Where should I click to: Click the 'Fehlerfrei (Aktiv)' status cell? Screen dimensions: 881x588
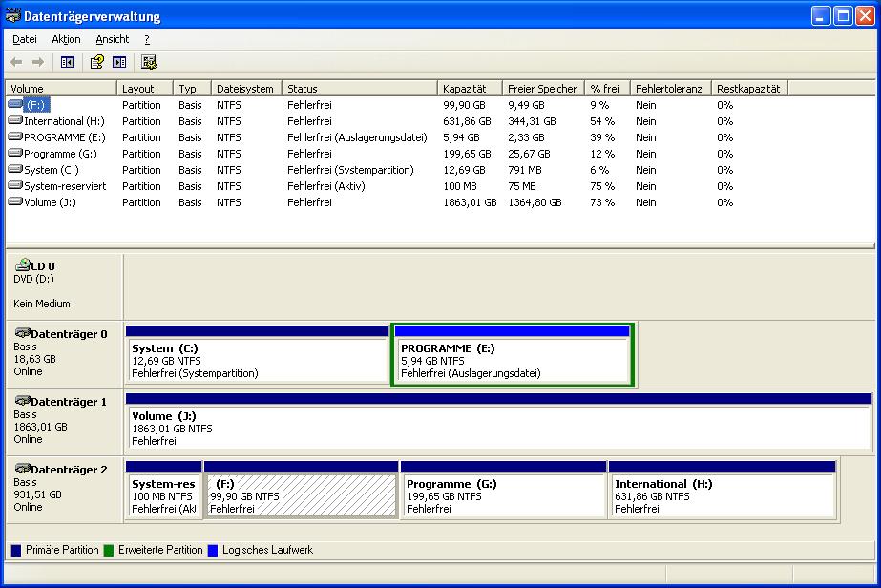coord(325,187)
